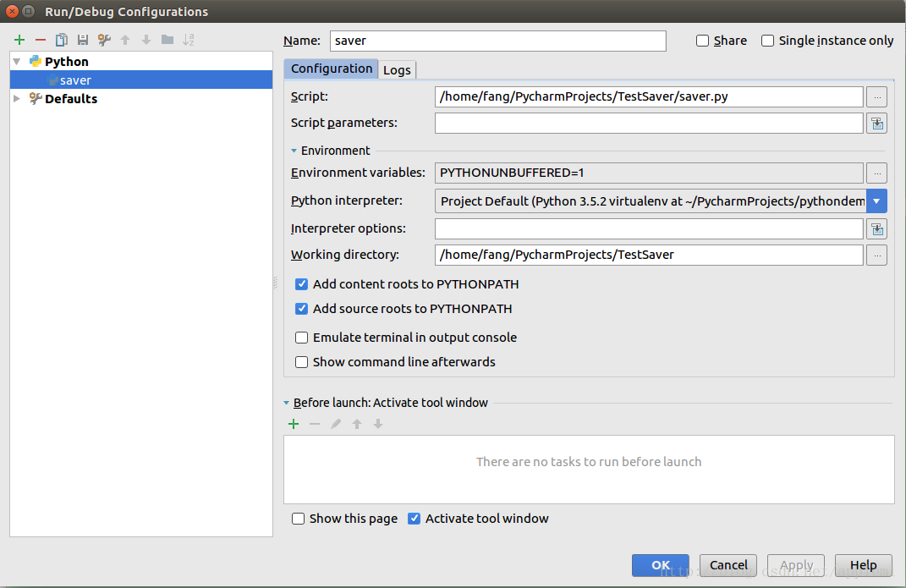
Task: Browse for script path with ellipsis button
Action: [876, 96]
